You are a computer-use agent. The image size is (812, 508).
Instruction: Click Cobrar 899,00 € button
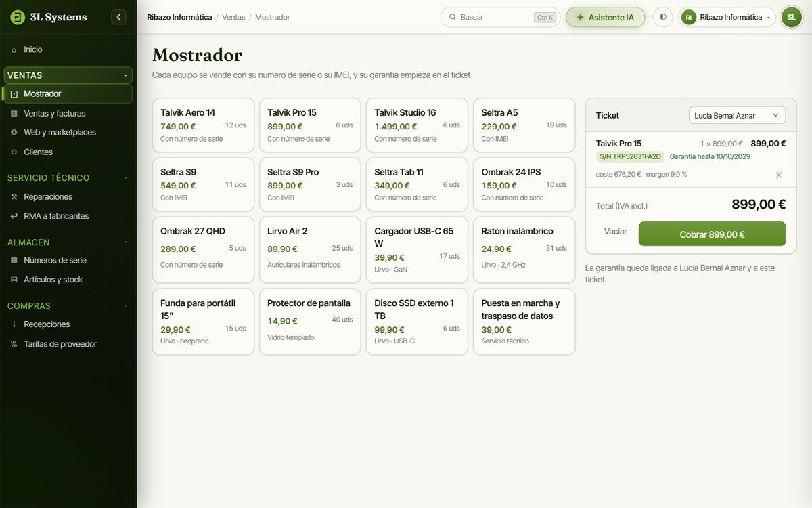pyautogui.click(x=712, y=234)
